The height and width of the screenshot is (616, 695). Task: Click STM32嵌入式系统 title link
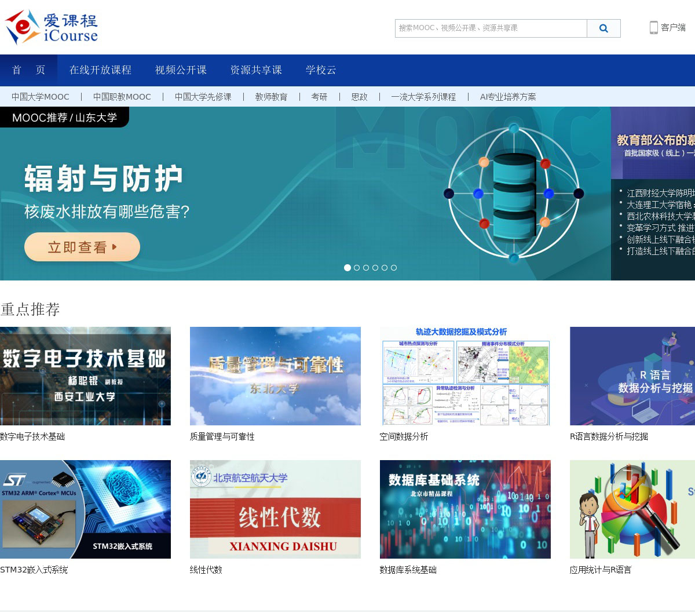[x=34, y=570]
